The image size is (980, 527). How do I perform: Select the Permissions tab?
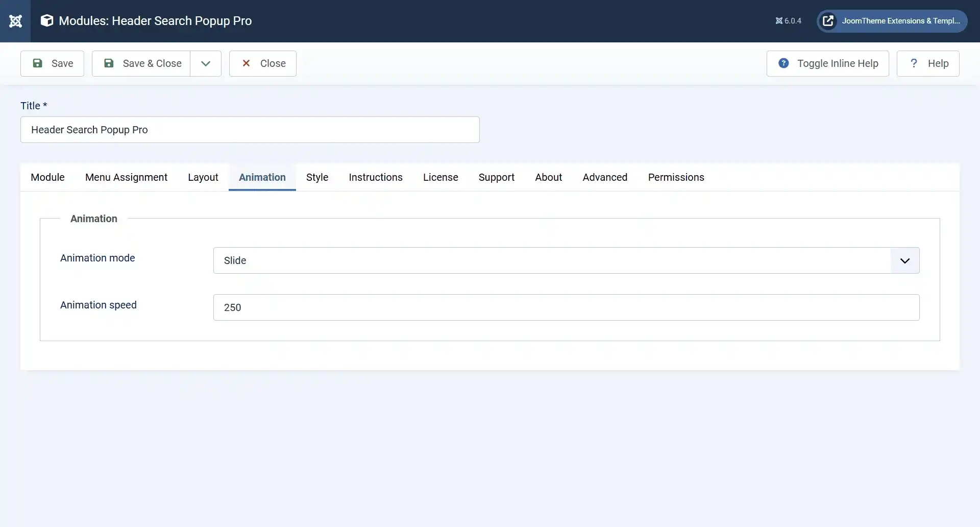click(x=676, y=177)
